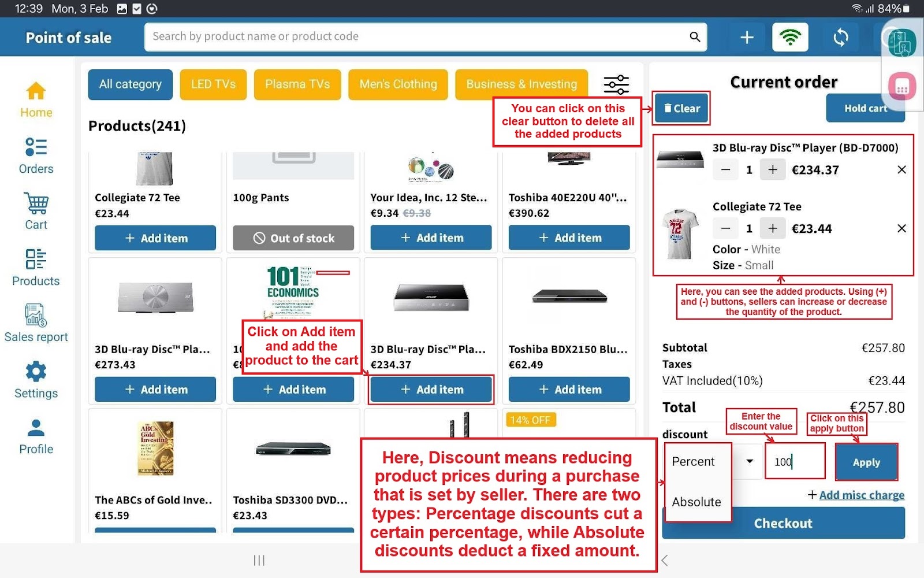
Task: Go to Orders in the sidebar
Action: [36, 155]
